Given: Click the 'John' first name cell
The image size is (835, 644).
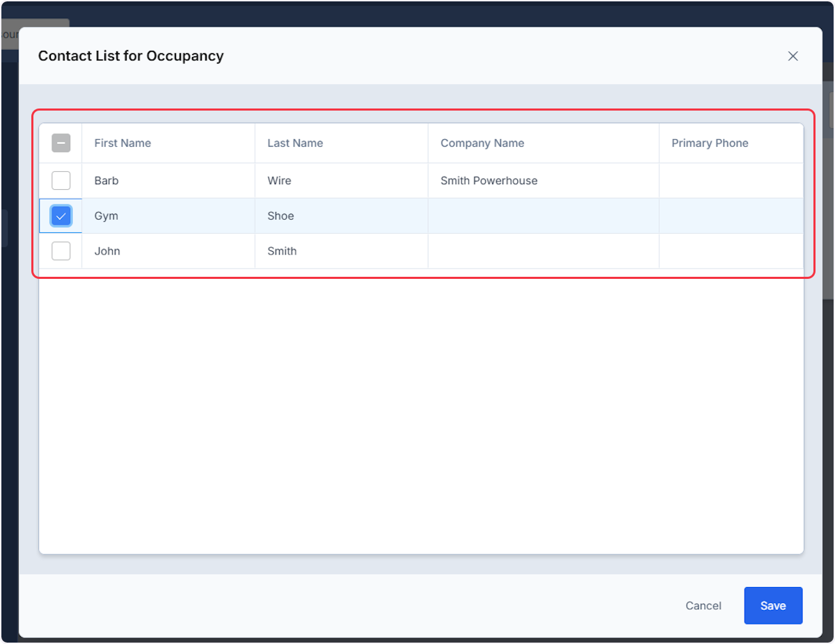Looking at the screenshot, I should [168, 251].
